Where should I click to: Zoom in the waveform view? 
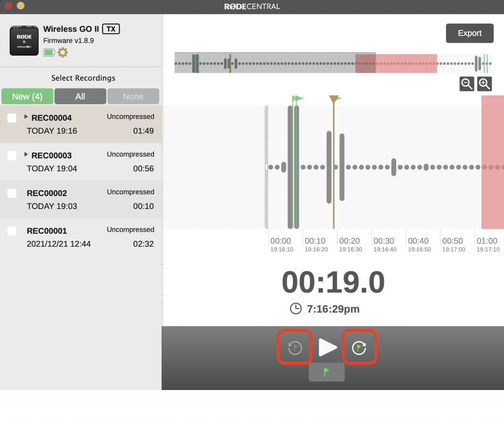pyautogui.click(x=484, y=84)
